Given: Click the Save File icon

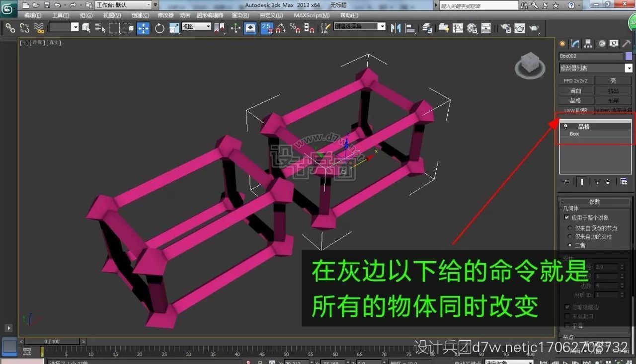Looking at the screenshot, I should tap(46, 5).
